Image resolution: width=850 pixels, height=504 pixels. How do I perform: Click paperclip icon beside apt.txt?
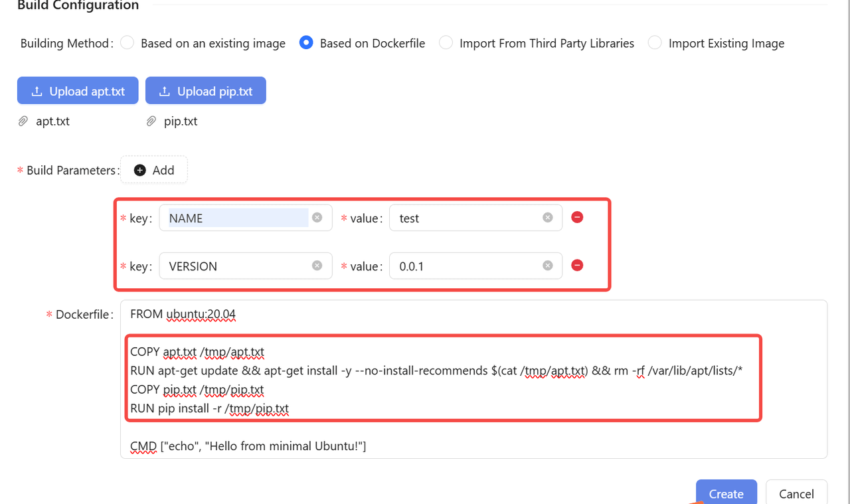23,122
